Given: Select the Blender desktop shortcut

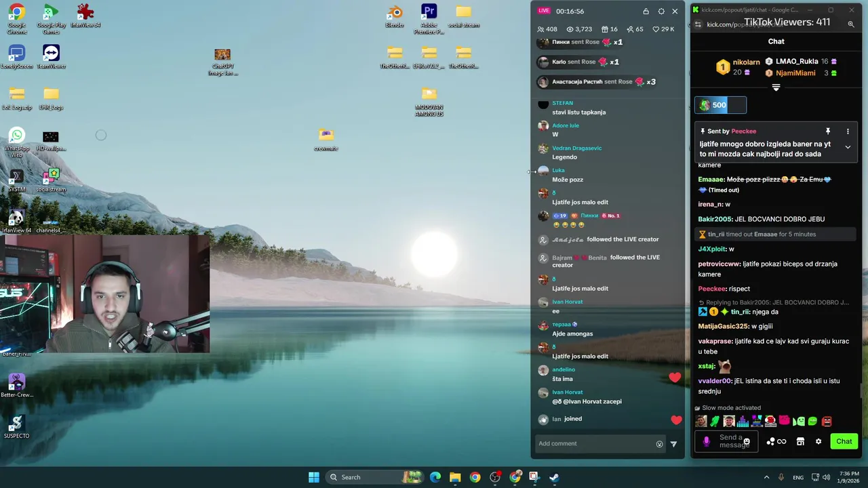Looking at the screenshot, I should coord(395,16).
